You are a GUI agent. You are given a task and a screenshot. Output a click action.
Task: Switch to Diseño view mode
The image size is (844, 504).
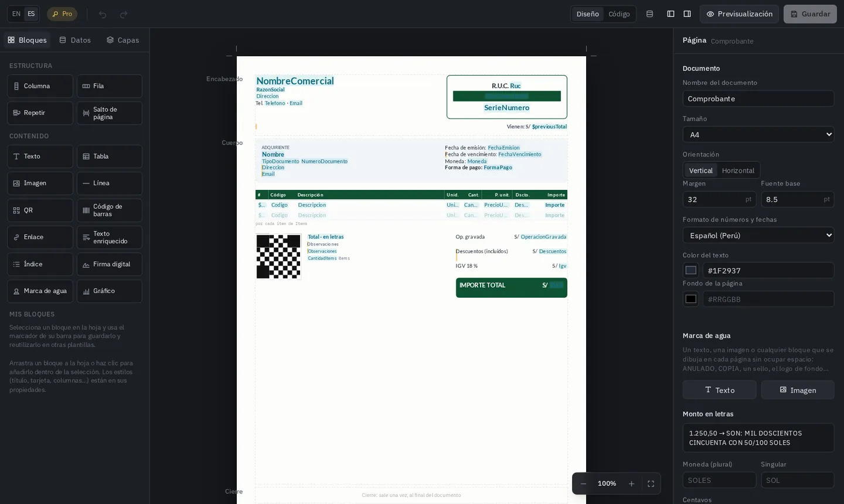587,14
